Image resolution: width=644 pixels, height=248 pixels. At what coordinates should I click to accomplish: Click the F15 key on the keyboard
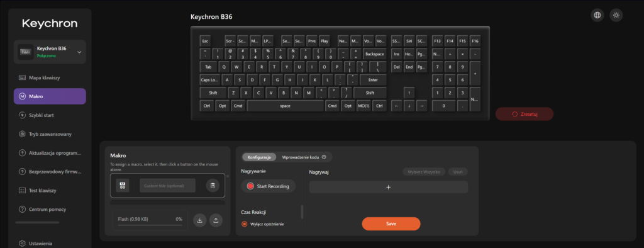462,41
